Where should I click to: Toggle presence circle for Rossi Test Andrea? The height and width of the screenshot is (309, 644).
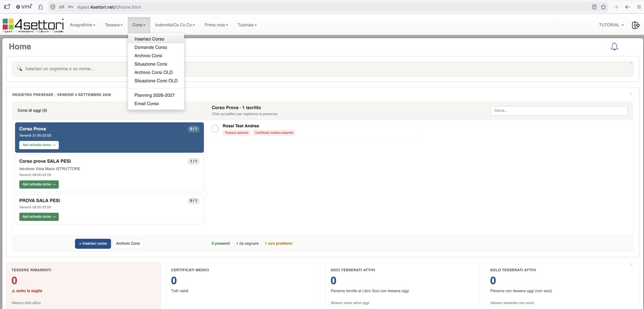pos(215,129)
